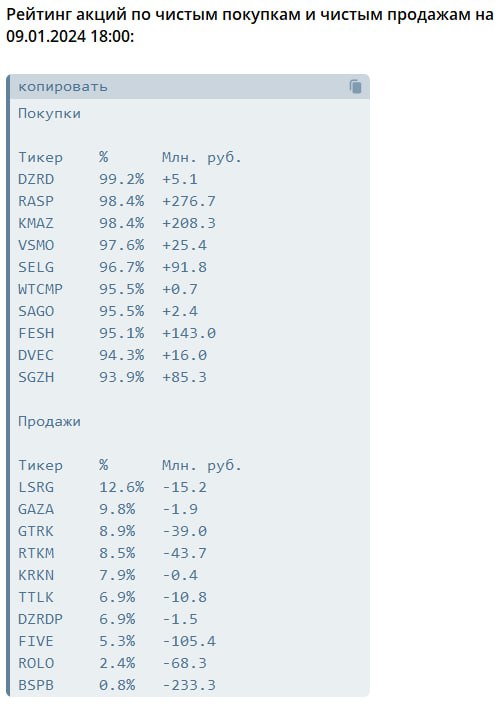Click the rating title heading text
The height and width of the screenshot is (704, 502).
click(249, 25)
